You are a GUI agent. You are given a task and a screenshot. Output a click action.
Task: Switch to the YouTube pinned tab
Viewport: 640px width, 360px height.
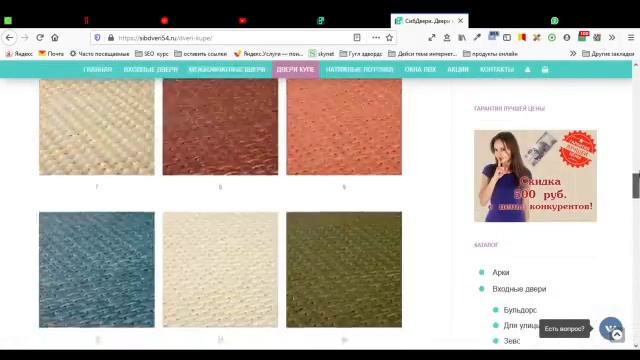(242, 20)
